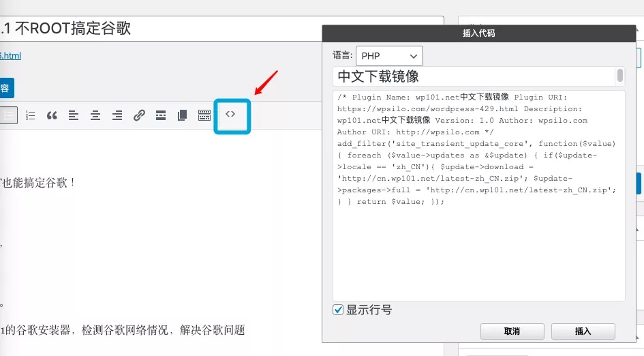Toggle the numbered list tool
This screenshot has height=356, width=644.
pos(30,115)
